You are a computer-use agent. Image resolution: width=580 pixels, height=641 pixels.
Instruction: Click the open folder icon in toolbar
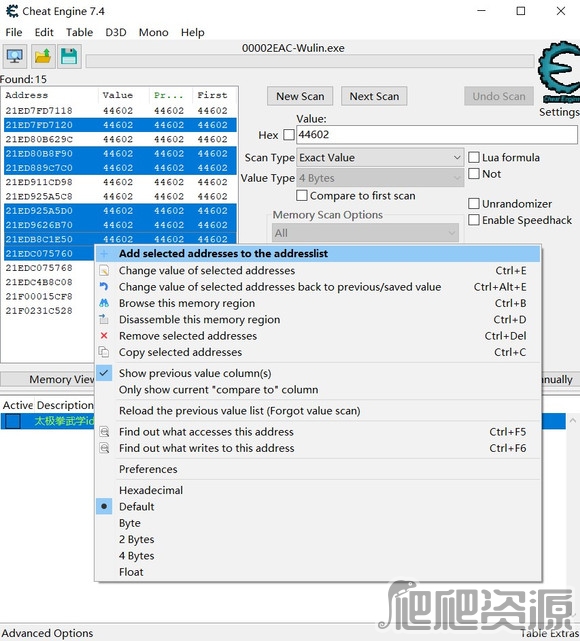[x=43, y=56]
